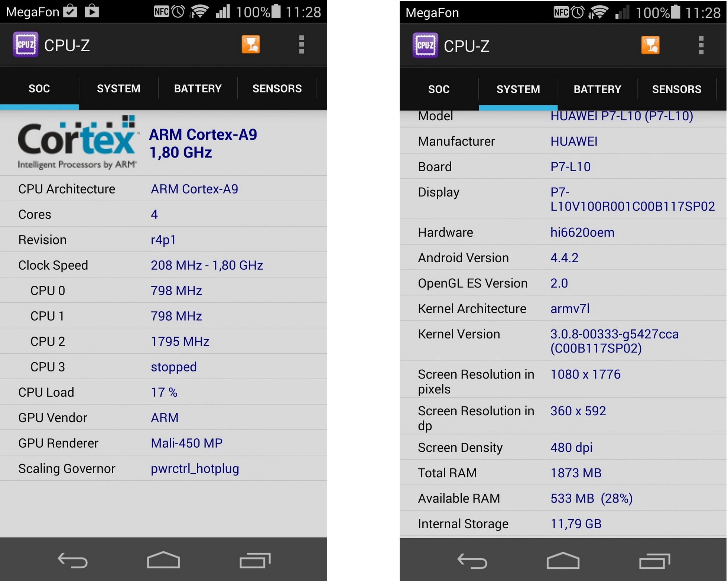
Task: Tap Android Version value '4.4.2'
Action: tap(564, 258)
